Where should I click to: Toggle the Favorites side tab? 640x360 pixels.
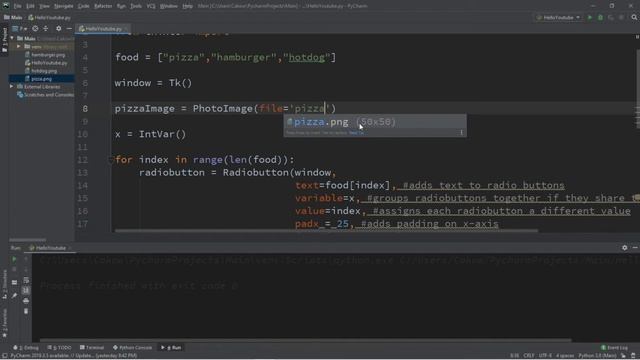coord(4,322)
